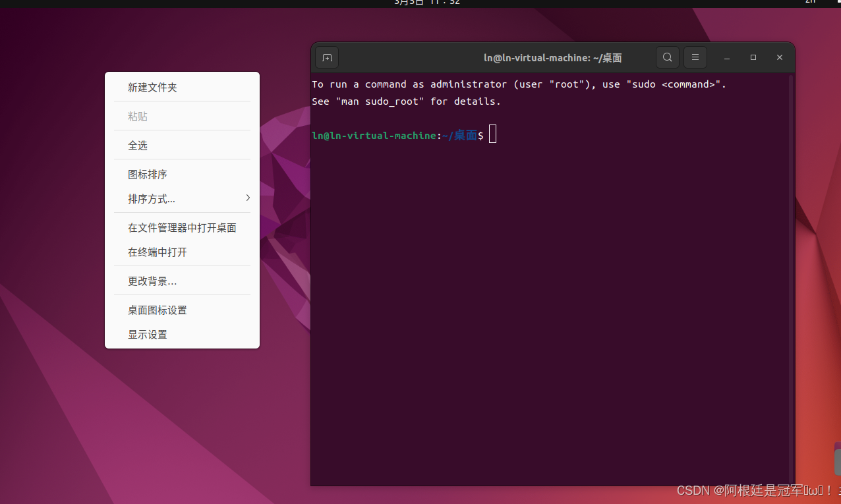Click the terminal command prompt cursor

coord(492,134)
